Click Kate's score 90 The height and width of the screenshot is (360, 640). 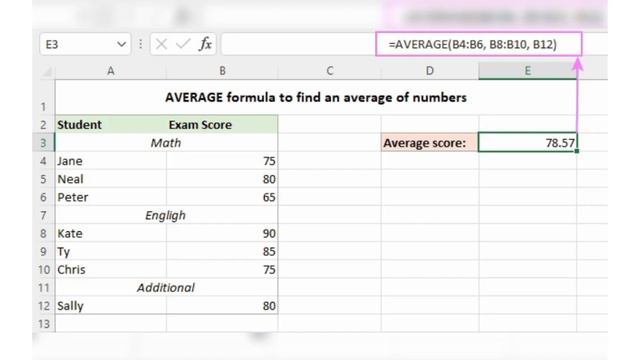point(222,233)
